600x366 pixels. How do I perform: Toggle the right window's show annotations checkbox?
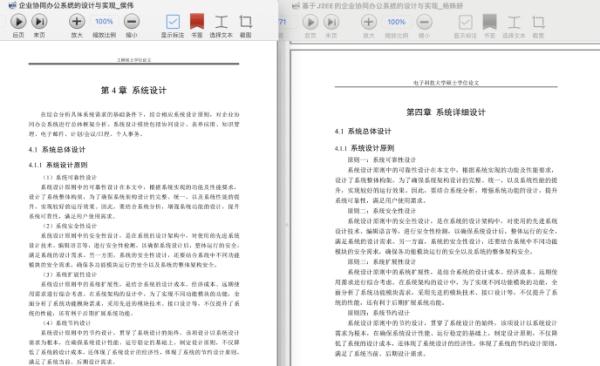(x=465, y=22)
